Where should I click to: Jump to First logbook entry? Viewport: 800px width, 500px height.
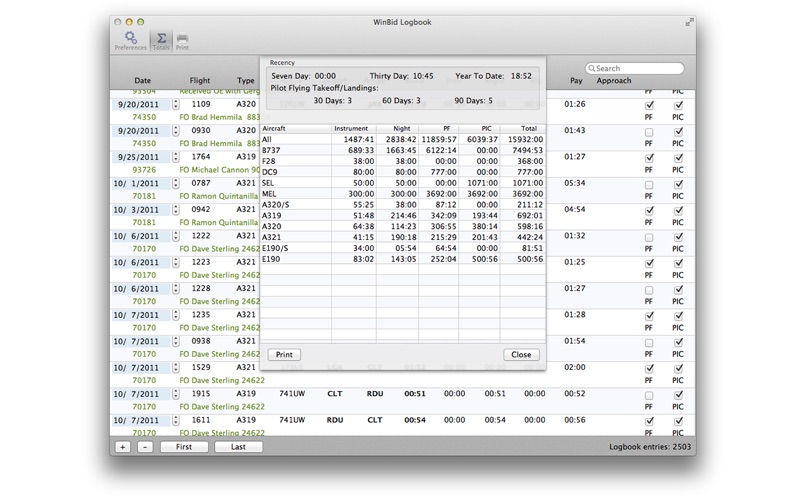click(184, 447)
